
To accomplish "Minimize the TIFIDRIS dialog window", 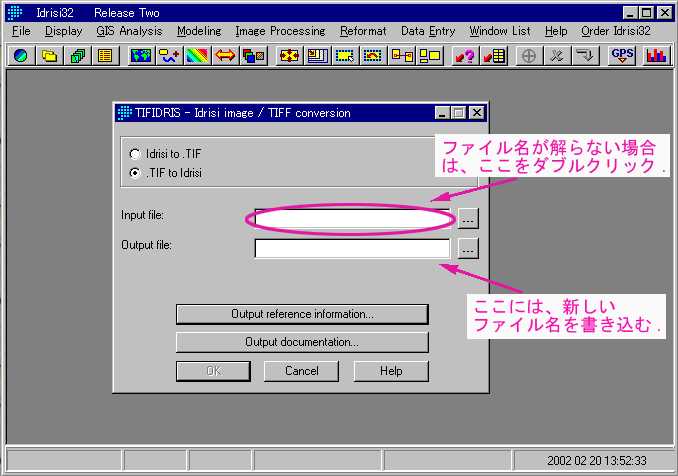I will [441, 113].
